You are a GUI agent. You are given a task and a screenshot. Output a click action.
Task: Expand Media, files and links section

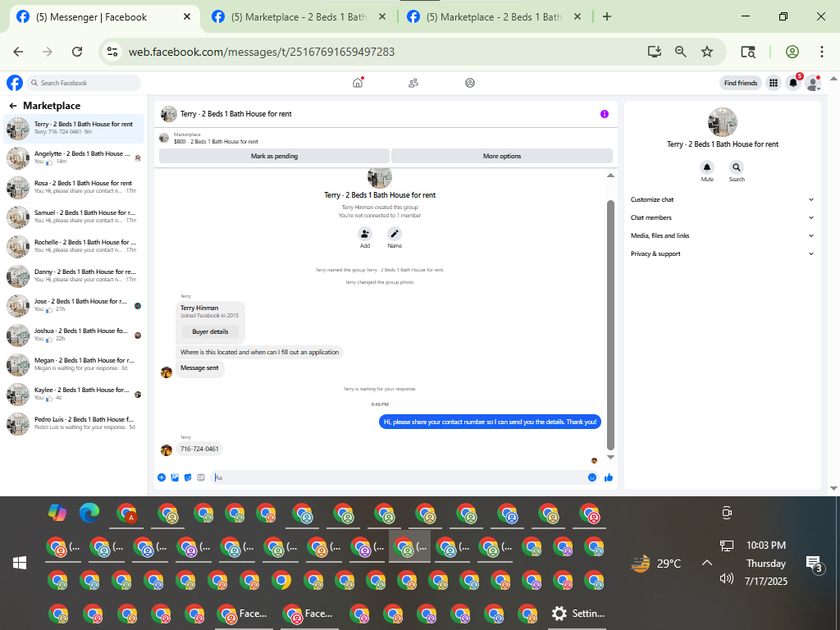tap(722, 235)
